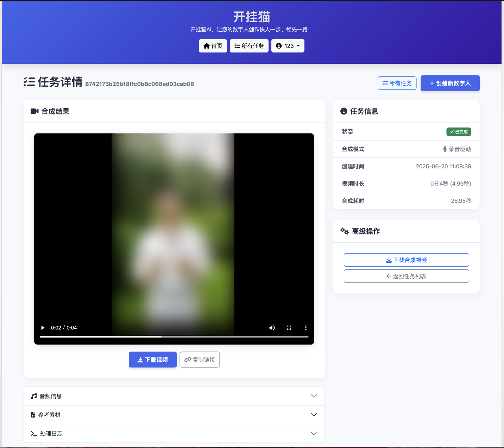Screen dimensions: 504x448
Task: Click the synthesis time 25.95秒
Action: click(x=461, y=201)
